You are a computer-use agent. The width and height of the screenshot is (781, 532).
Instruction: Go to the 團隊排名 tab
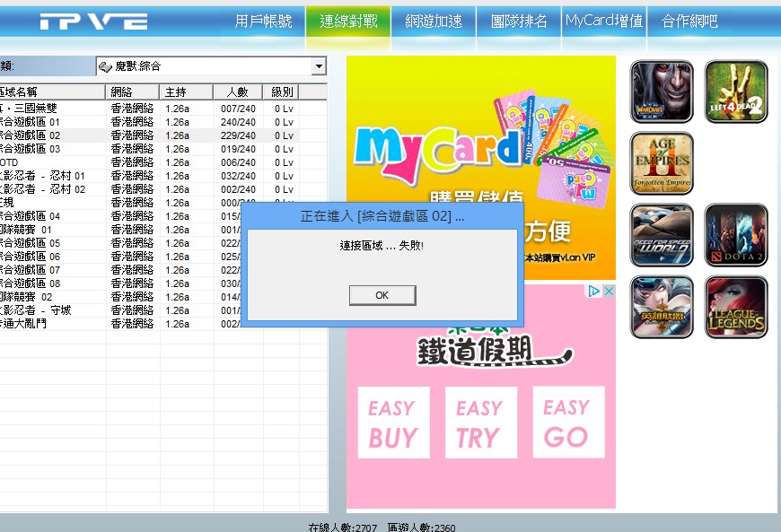[519, 22]
